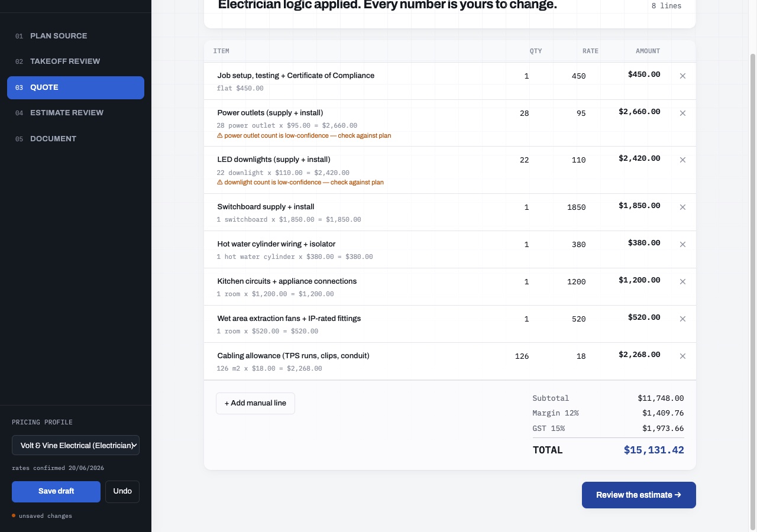Select the Quote step in the sidebar
Screen dimensions: 757x532
point(76,87)
